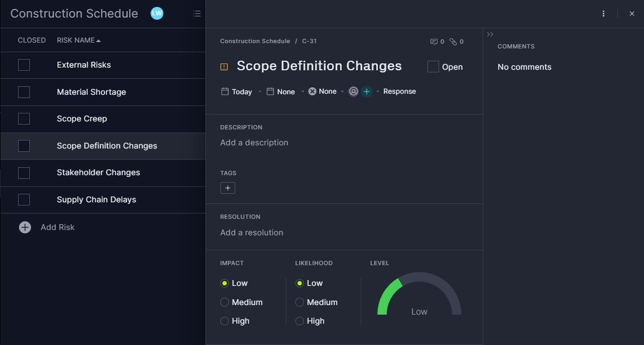The width and height of the screenshot is (644, 345).
Task: Click the Add Risk plus icon
Action: (25, 227)
